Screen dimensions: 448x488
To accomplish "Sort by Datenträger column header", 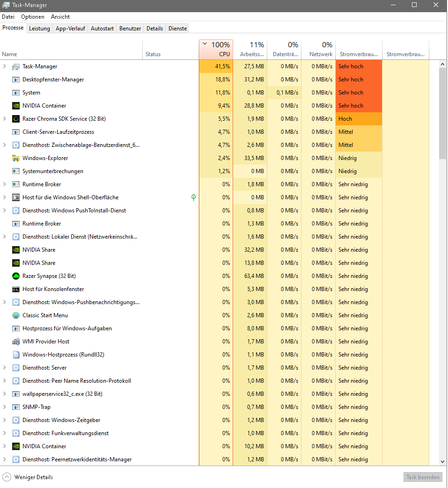I will [285, 50].
